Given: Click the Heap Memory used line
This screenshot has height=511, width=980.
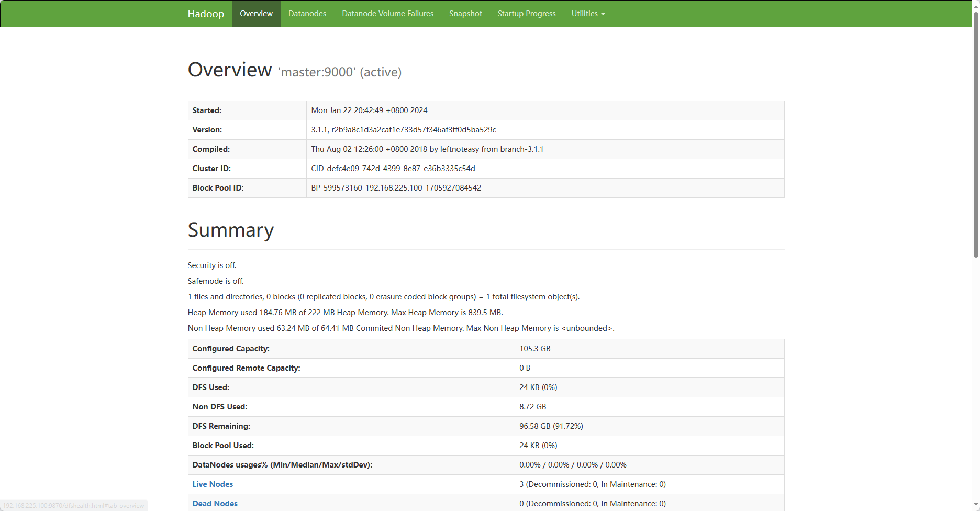Looking at the screenshot, I should tap(346, 313).
